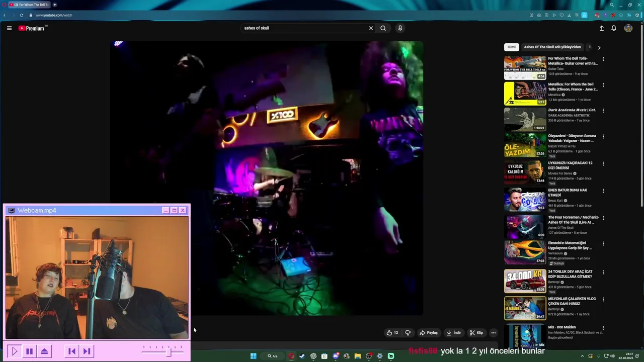This screenshot has width=644, height=362.
Task: Reload the page with the refresh icon
Action: click(22, 15)
